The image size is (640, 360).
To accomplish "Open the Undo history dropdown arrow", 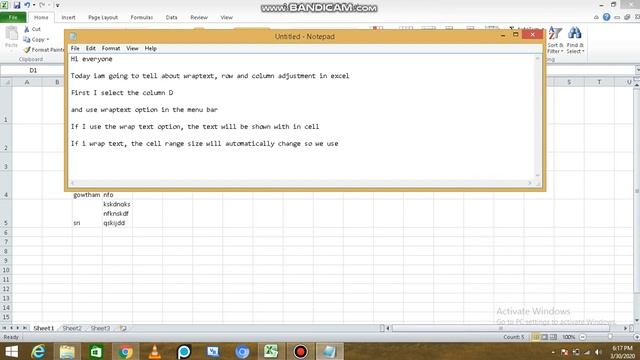I will pos(33,5).
